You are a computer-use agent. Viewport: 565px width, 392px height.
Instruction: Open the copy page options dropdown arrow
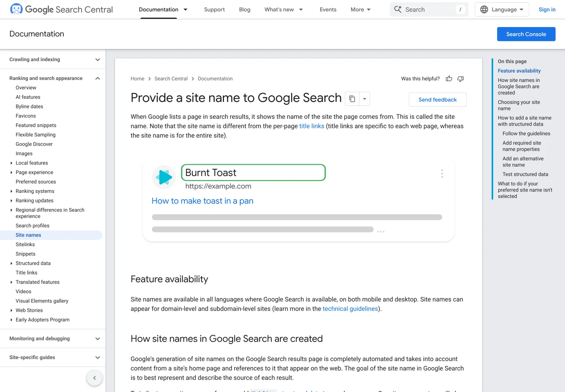pyautogui.click(x=365, y=99)
